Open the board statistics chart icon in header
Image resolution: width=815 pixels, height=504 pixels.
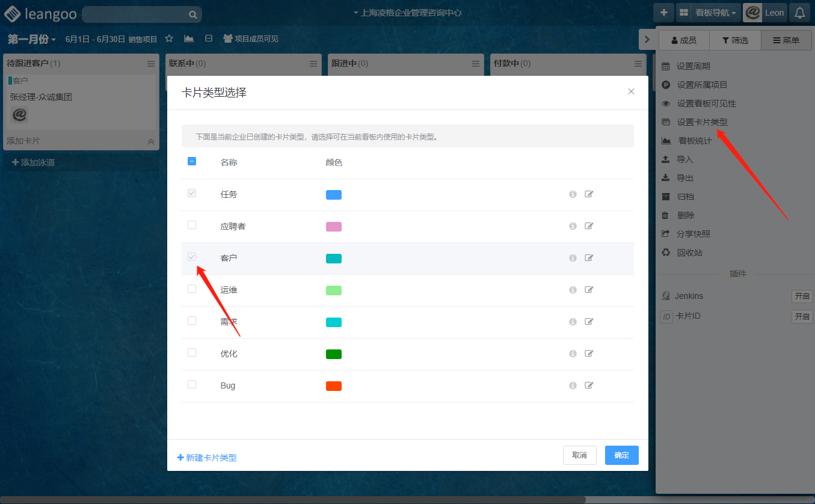pyautogui.click(x=189, y=38)
